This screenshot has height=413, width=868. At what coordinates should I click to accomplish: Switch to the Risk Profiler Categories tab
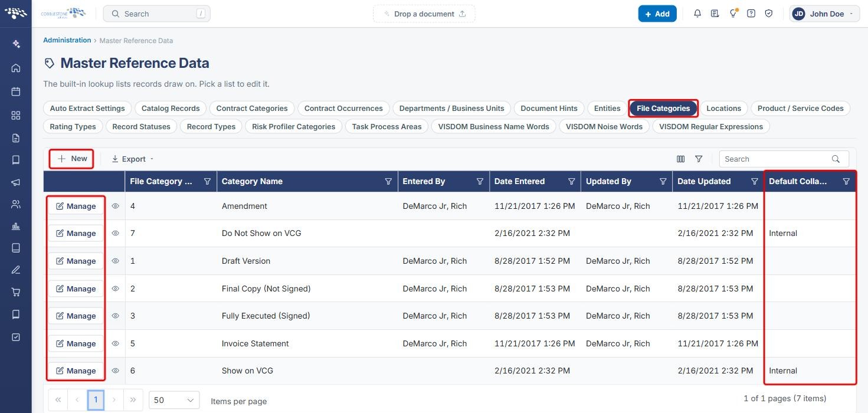tap(293, 126)
